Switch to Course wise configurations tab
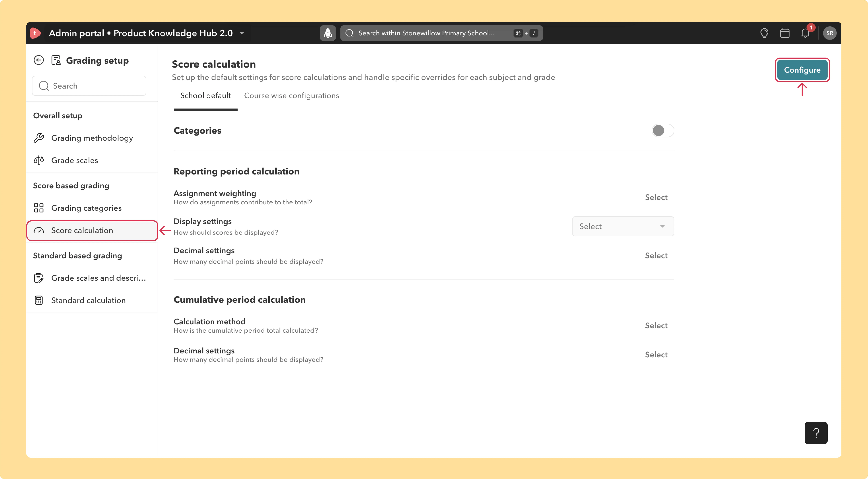Screen dimensions: 868x479 [292, 96]
